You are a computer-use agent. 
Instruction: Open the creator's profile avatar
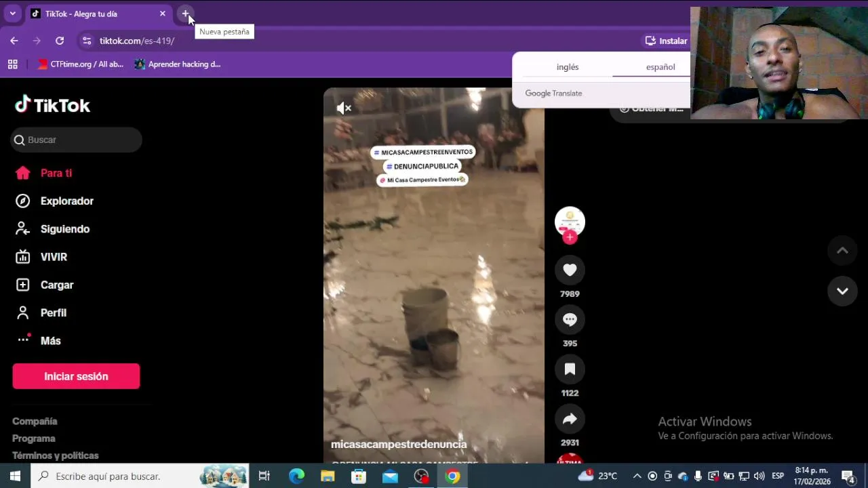click(x=570, y=221)
